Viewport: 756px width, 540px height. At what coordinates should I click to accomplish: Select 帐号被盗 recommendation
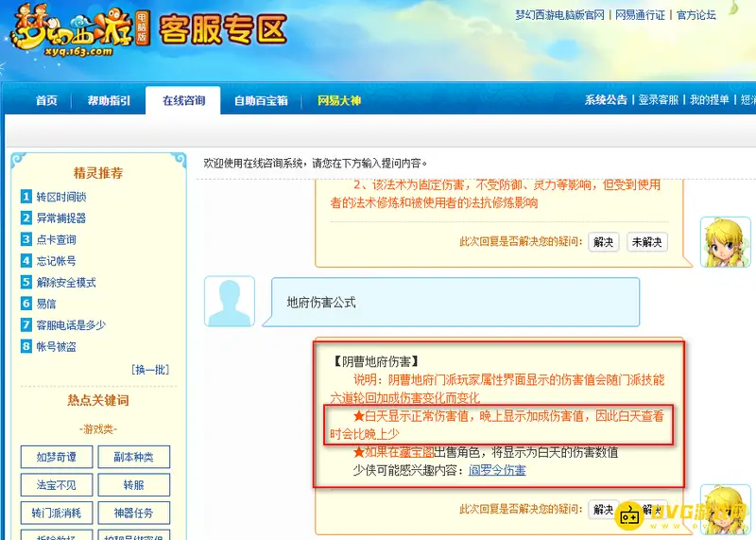57,346
